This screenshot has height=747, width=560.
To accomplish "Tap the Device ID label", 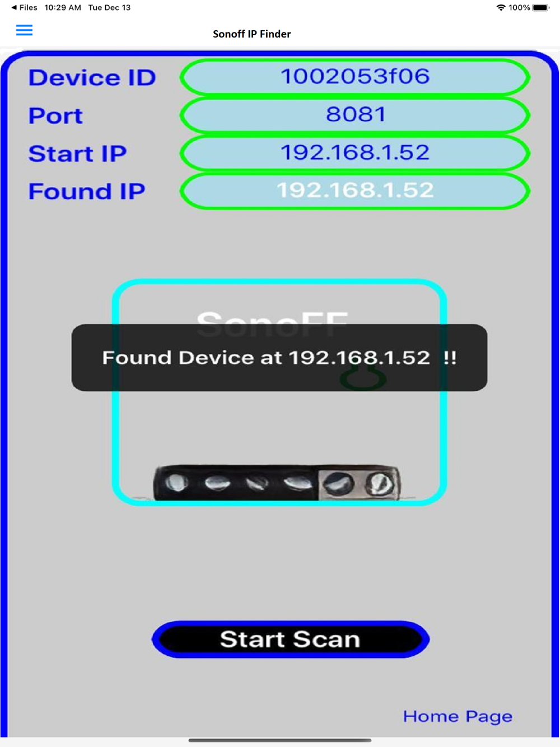I will coord(92,78).
